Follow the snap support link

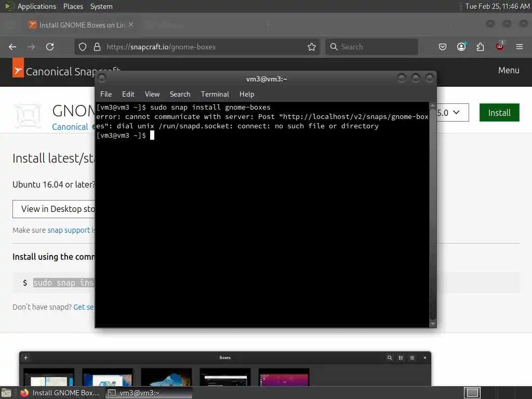point(69,230)
